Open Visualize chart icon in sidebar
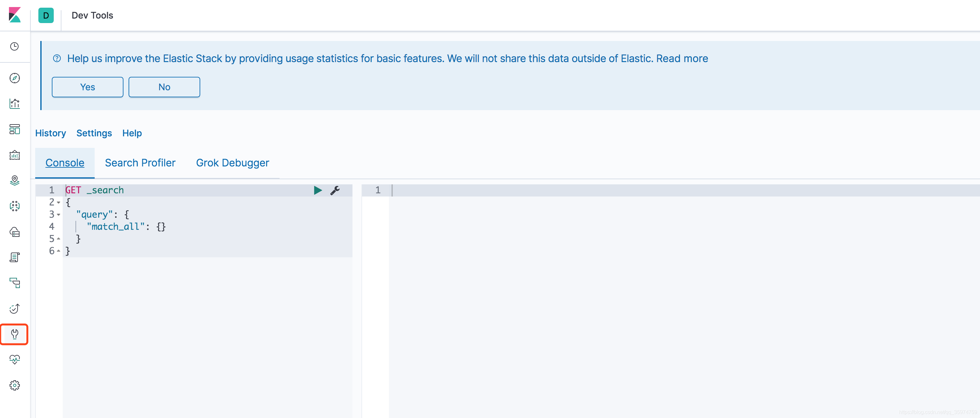The height and width of the screenshot is (418, 980). tap(14, 104)
